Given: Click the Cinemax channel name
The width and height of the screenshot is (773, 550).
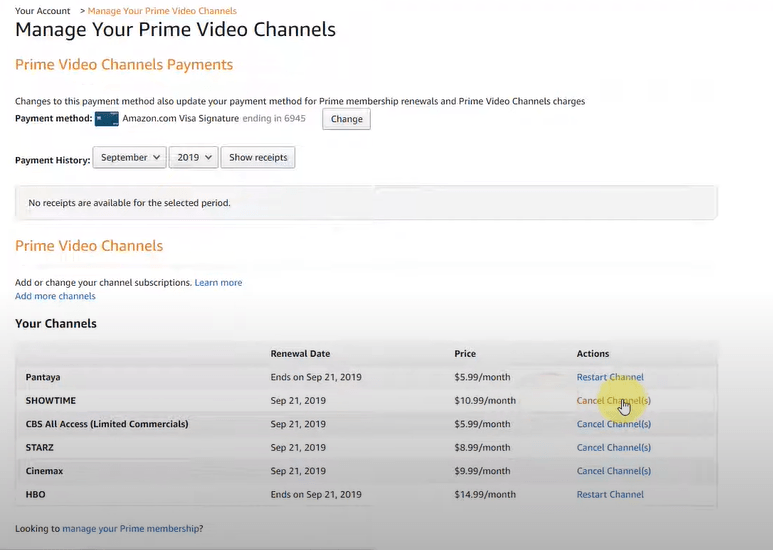Looking at the screenshot, I should click(44, 471).
